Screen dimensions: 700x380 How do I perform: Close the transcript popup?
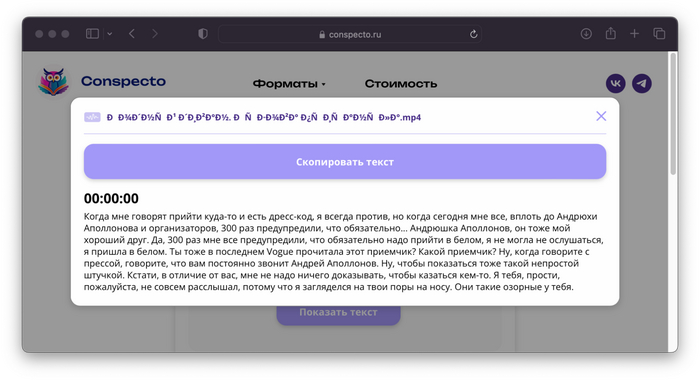point(601,116)
